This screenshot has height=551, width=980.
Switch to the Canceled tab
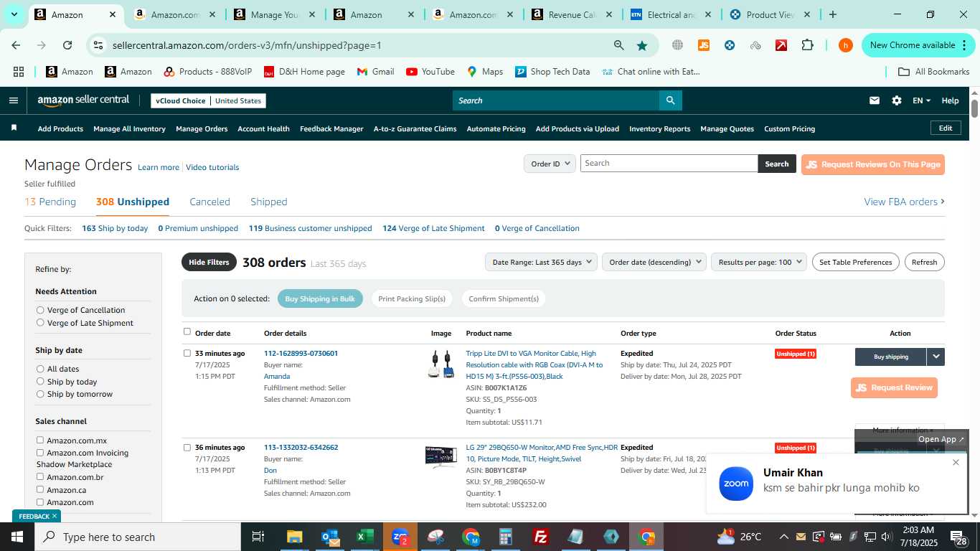209,202
